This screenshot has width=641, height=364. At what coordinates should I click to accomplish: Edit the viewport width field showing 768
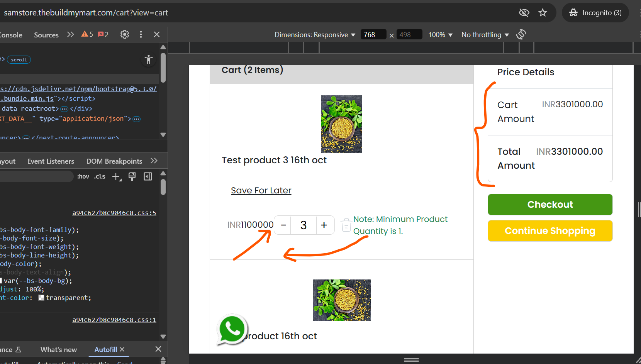coord(373,35)
